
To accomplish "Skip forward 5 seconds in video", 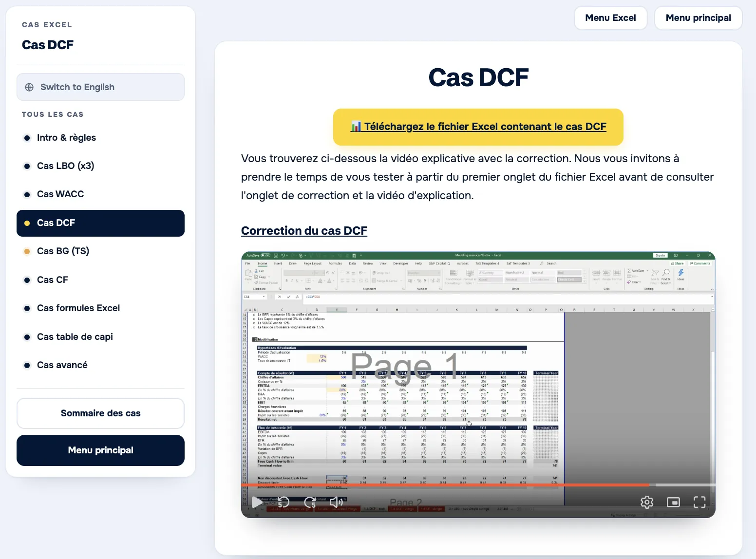I will coord(310,502).
